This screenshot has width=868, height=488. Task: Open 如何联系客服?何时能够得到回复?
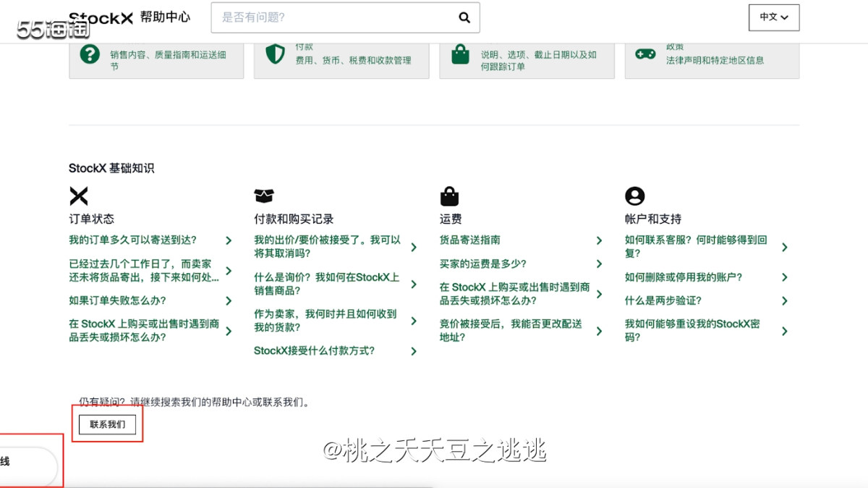click(696, 246)
